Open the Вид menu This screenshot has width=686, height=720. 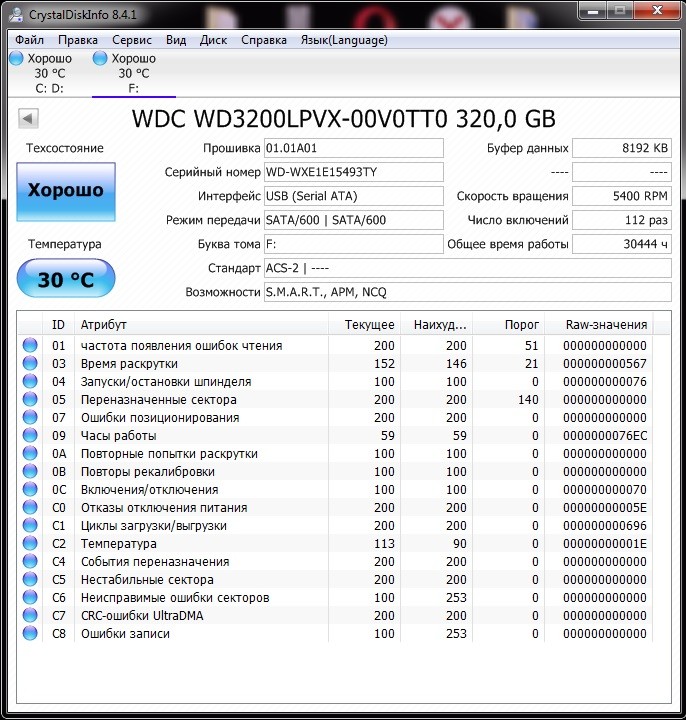(x=176, y=40)
